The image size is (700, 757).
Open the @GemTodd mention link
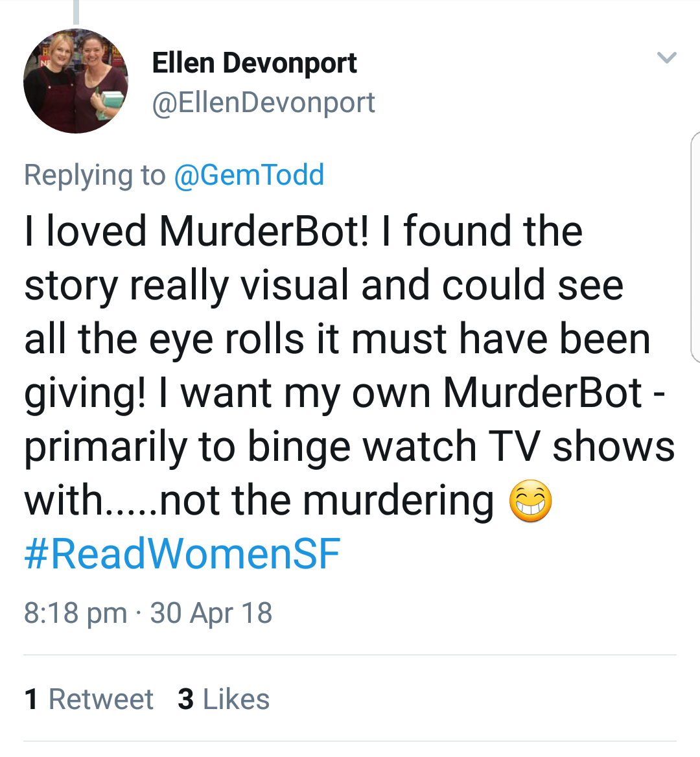(x=249, y=175)
